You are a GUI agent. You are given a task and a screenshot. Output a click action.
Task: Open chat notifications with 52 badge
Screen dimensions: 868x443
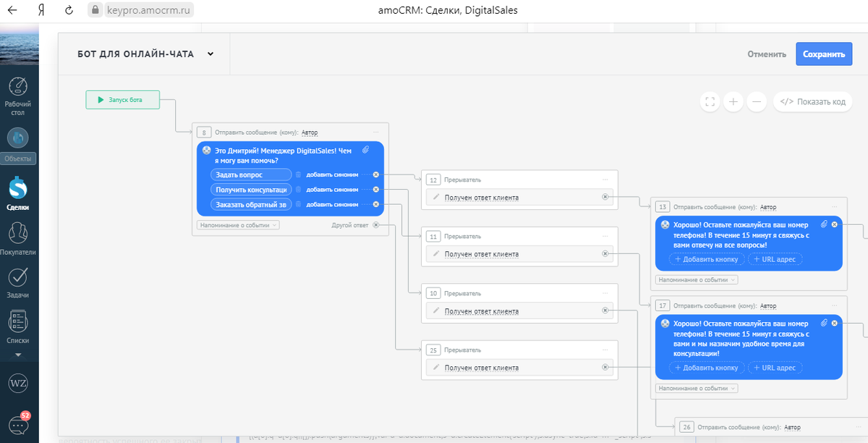19,424
